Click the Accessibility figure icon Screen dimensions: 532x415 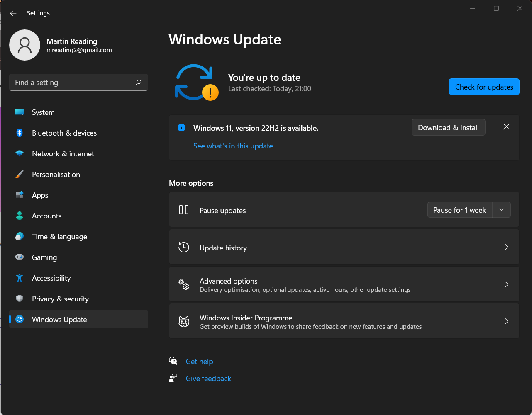click(x=20, y=278)
